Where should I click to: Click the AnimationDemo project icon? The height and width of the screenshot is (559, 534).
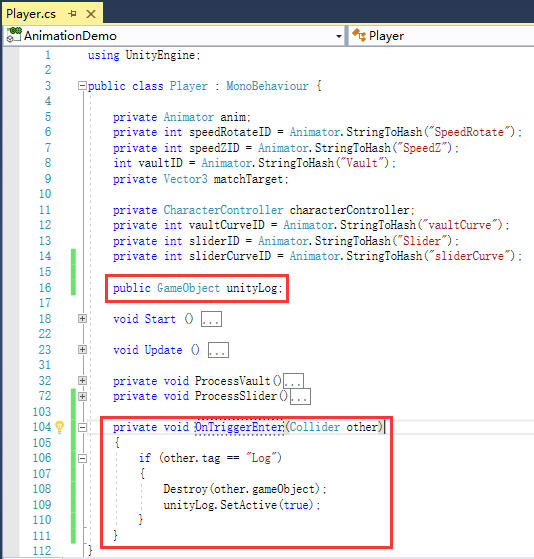pyautogui.click(x=14, y=35)
